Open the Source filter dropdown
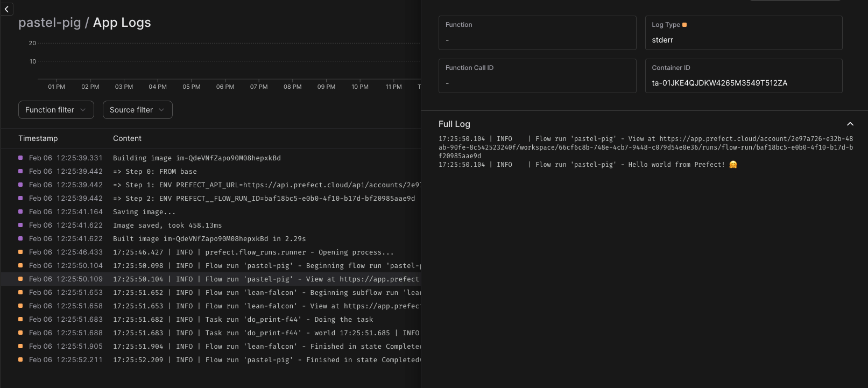This screenshot has width=868, height=388. (x=137, y=110)
